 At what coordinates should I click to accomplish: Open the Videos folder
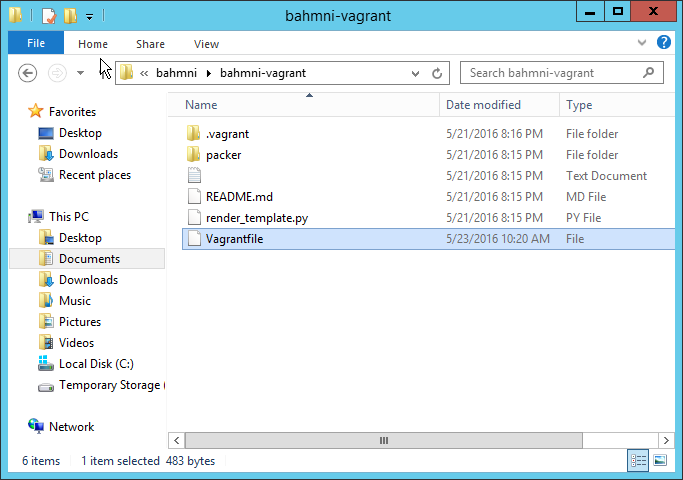pyautogui.click(x=76, y=343)
